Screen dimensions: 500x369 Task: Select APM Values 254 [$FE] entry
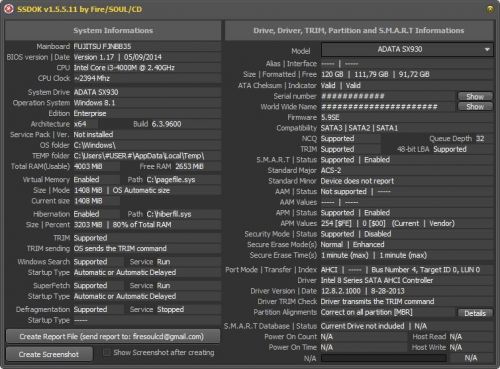(336, 223)
